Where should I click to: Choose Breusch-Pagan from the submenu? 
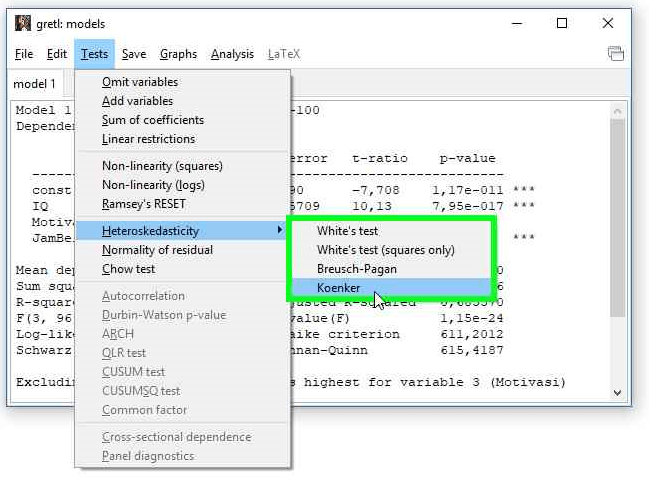click(357, 269)
